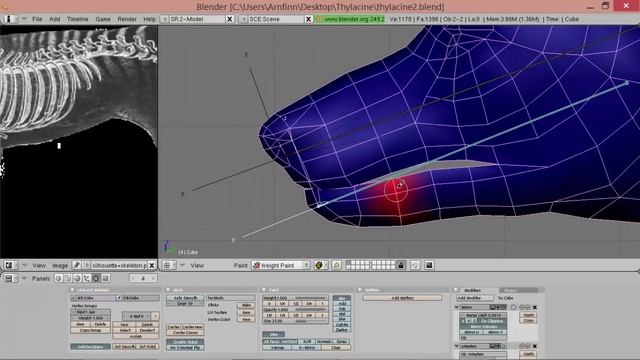Open the Game menu

[x=103, y=19]
